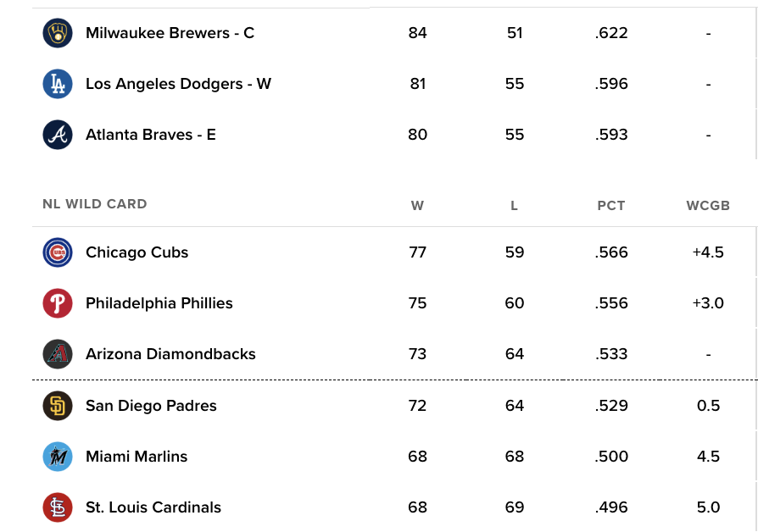Viewport: 758px width, 532px height.
Task: Open the Milwaukee Brewers - C team link
Action: pos(170,33)
